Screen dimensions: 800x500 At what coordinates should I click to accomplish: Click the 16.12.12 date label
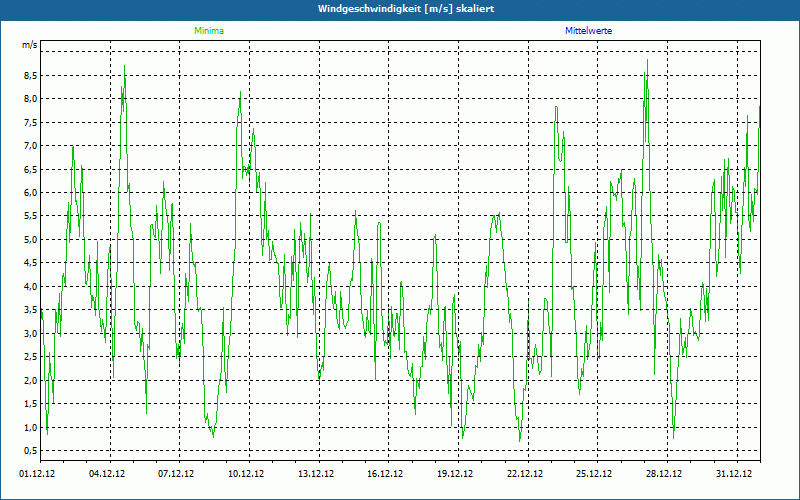(385, 474)
